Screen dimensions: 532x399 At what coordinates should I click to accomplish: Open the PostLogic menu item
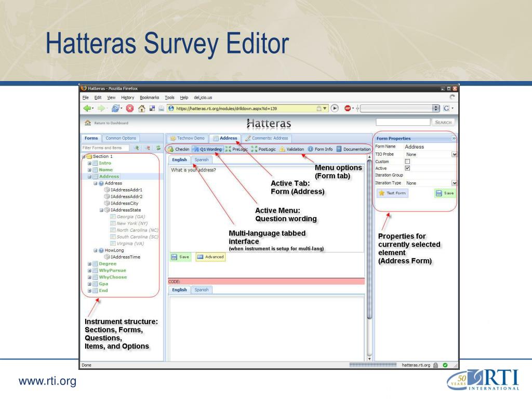[263, 149]
